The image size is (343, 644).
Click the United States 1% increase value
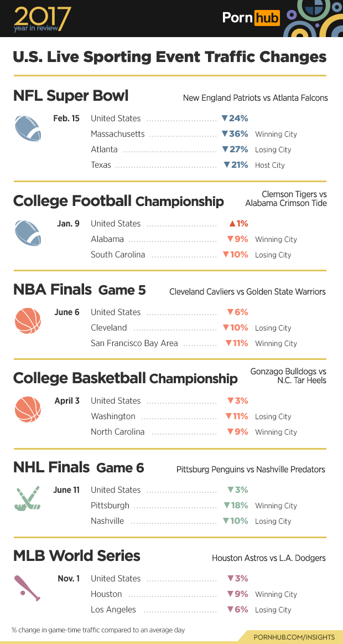pyautogui.click(x=238, y=224)
